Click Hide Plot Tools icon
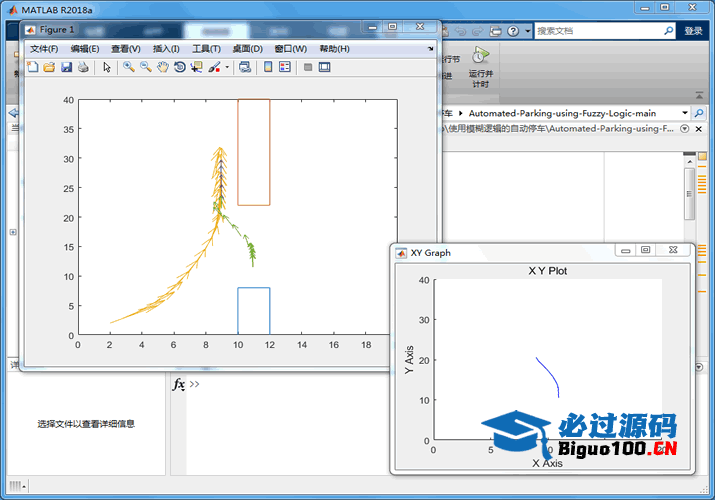715x500 pixels. [308, 67]
